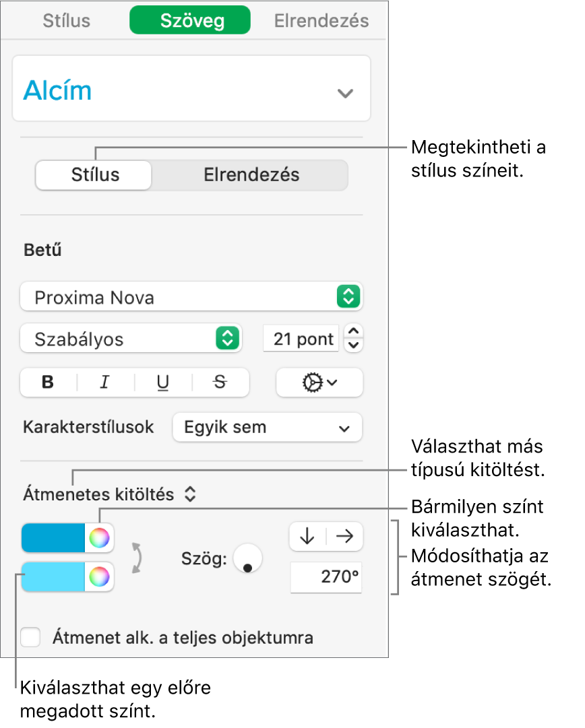This screenshot has height=728, width=585.
Task: Switch to the Elrendezés tab at the top
Action: click(321, 20)
